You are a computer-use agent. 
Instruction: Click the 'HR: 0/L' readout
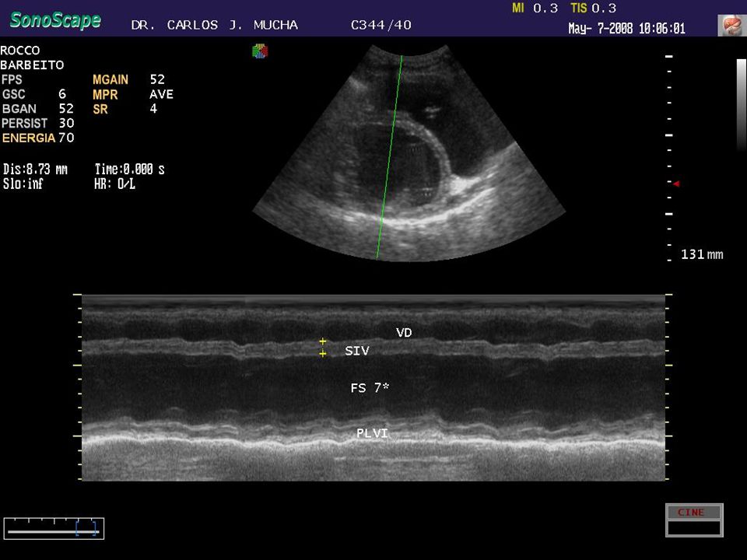click(115, 184)
